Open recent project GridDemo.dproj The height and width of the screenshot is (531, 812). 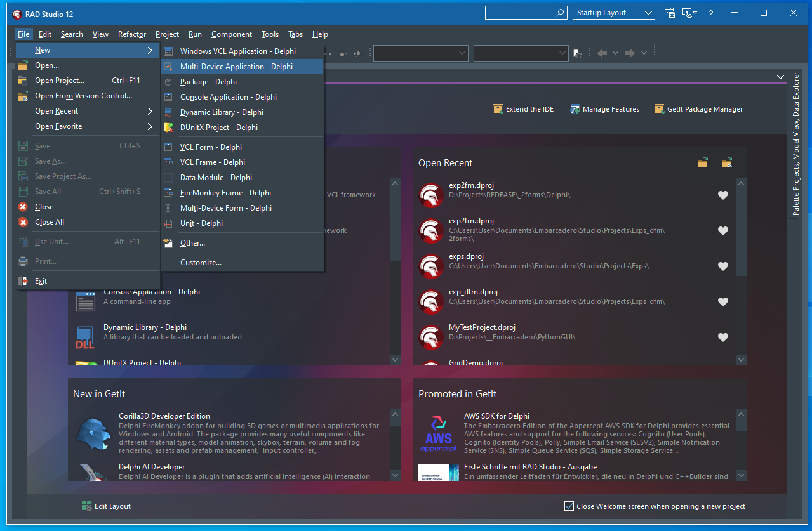[476, 363]
